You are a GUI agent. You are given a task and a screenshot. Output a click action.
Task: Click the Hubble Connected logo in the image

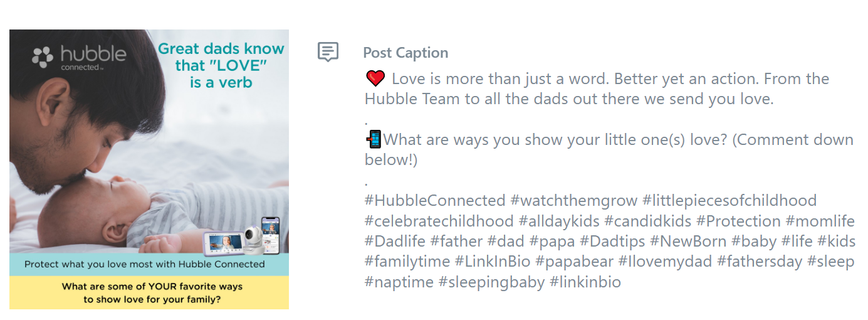coord(79,57)
